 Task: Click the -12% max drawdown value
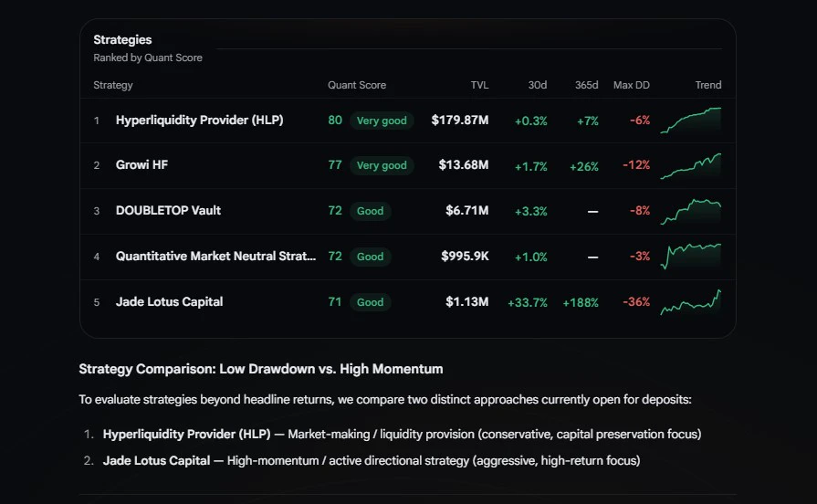tap(636, 165)
